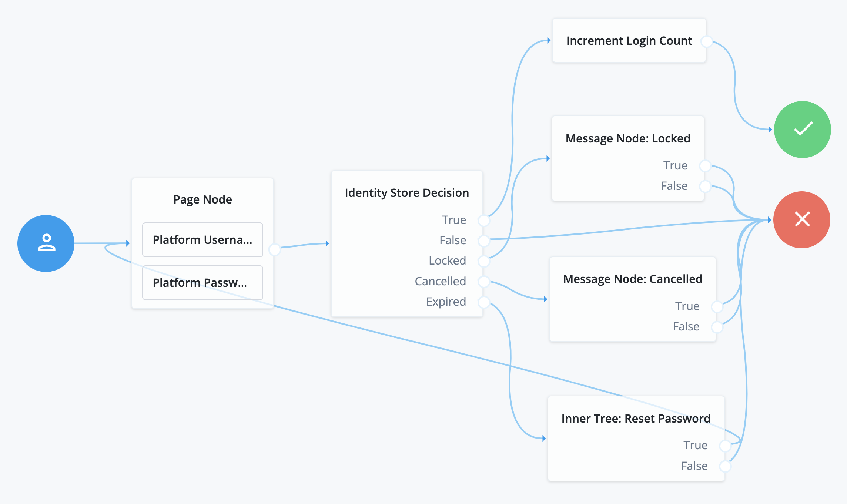This screenshot has width=847, height=504.
Task: Click Message Node: Cancelled False connector
Action: (x=717, y=327)
